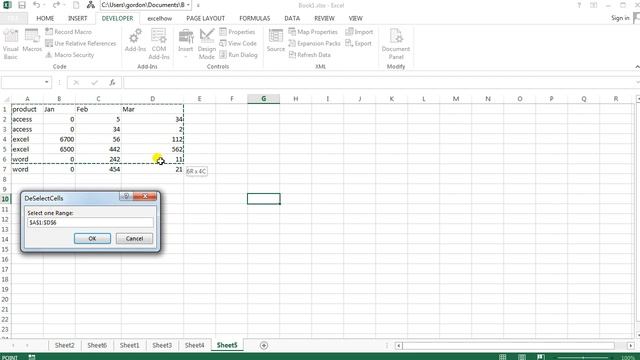Click the Insert Function fx button
The image size is (640, 360).
pos(112,82)
